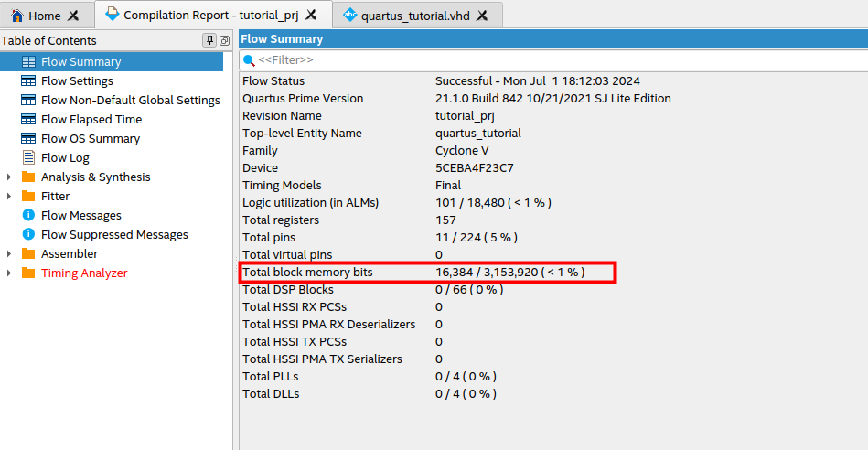Screen dimensions: 868x450
Task: Close the Compilation Report tab
Action: click(x=311, y=15)
